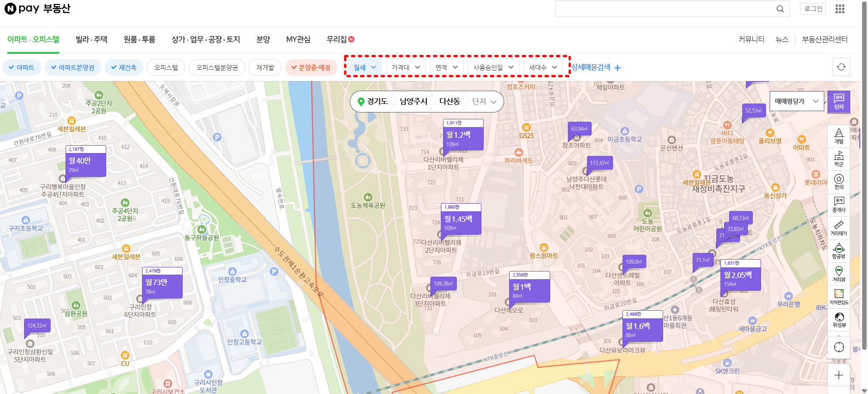Click the 로그인 button
This screenshot has width=868, height=394.
pos(813,9)
